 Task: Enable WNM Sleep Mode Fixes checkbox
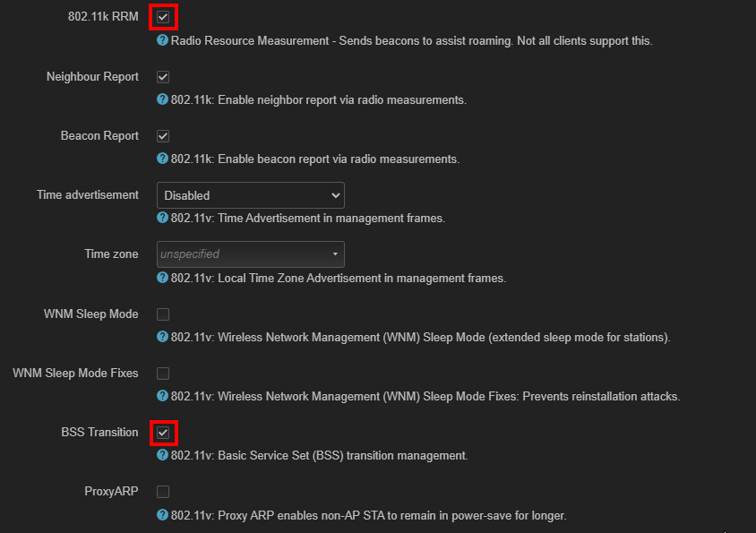pos(163,374)
